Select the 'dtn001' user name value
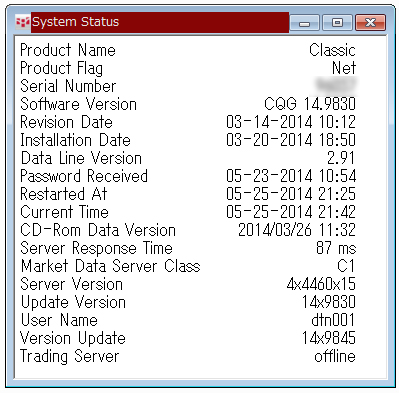Image resolution: width=399 pixels, height=393 pixels. tap(333, 320)
